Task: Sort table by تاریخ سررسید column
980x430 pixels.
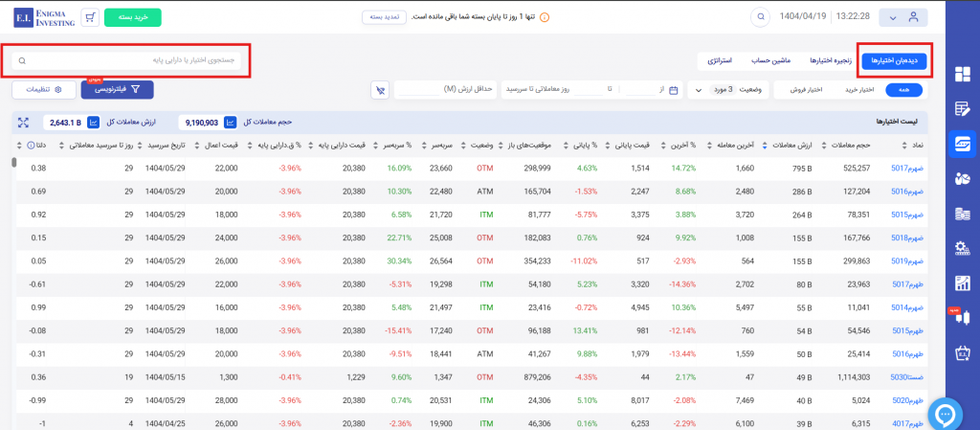Action: coord(162,145)
